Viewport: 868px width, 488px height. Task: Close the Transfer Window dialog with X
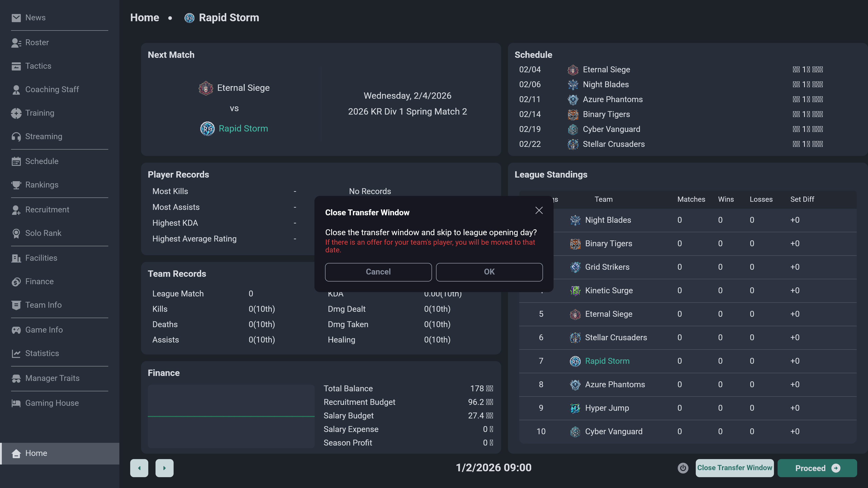point(539,211)
